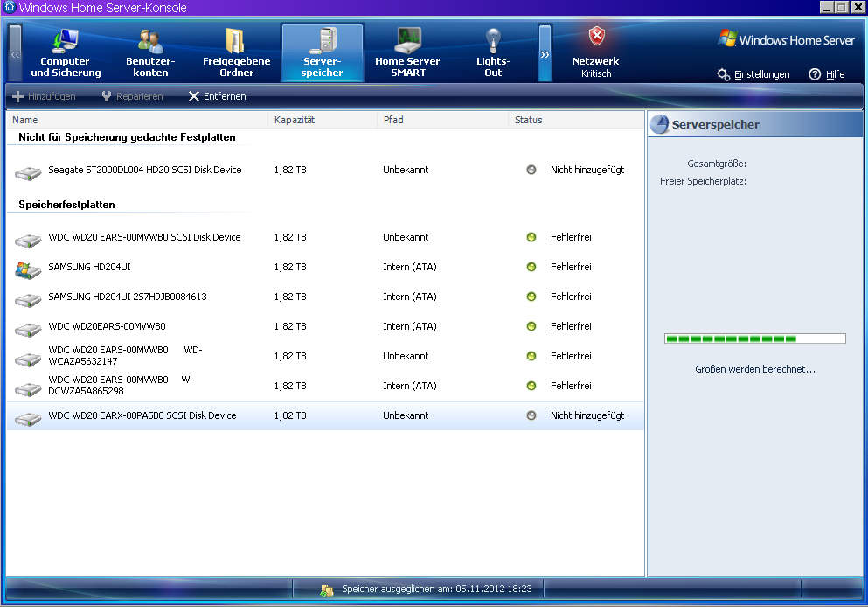This screenshot has height=607, width=868.
Task: Click the Serverspeicher pie chart icon
Action: [x=659, y=124]
